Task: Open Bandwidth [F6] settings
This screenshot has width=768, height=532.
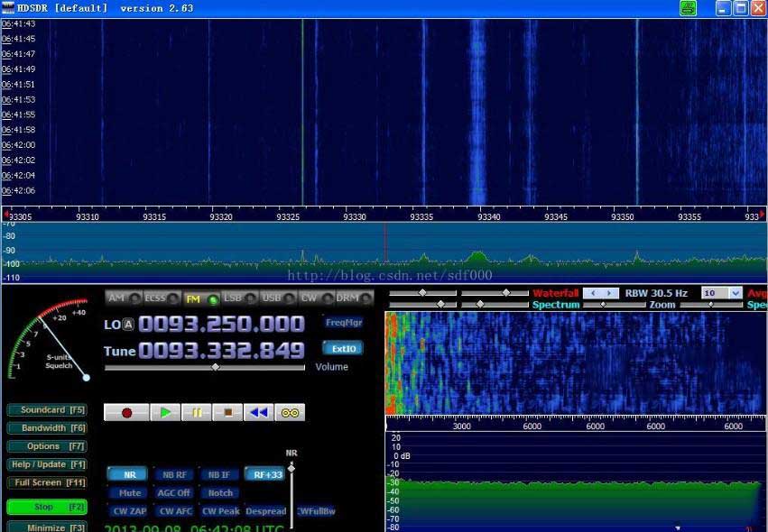Action: pyautogui.click(x=48, y=428)
